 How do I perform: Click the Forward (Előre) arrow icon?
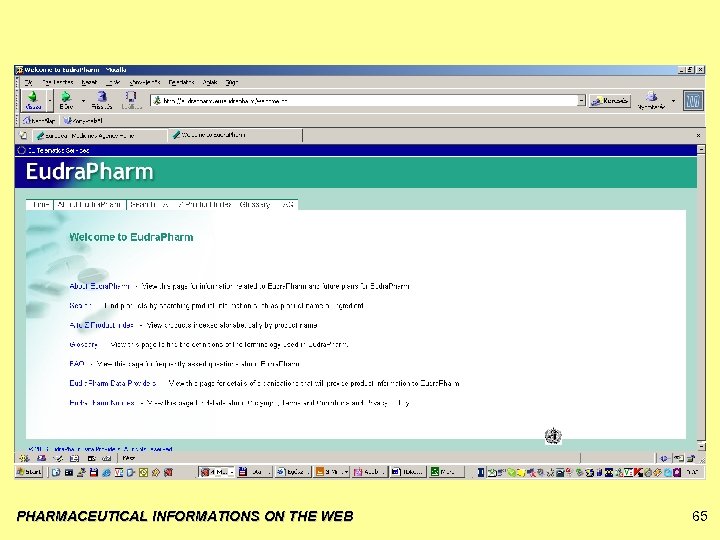click(x=66, y=96)
